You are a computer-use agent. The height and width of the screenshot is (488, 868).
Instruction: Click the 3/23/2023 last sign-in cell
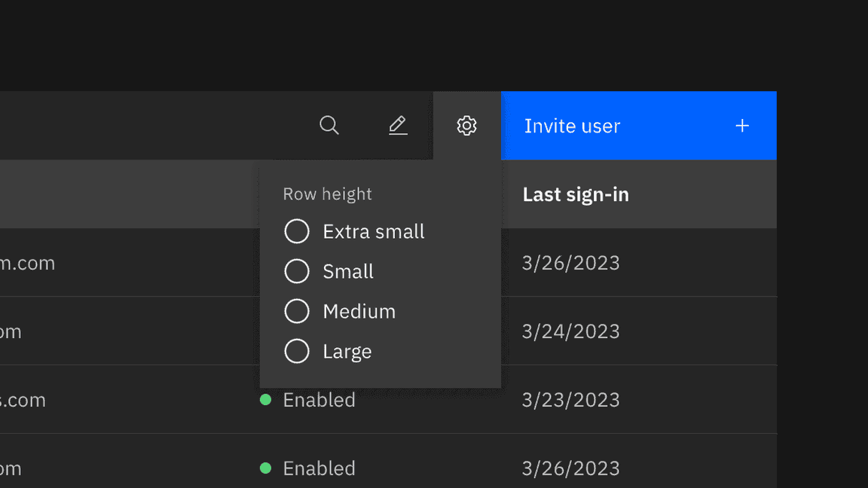570,400
